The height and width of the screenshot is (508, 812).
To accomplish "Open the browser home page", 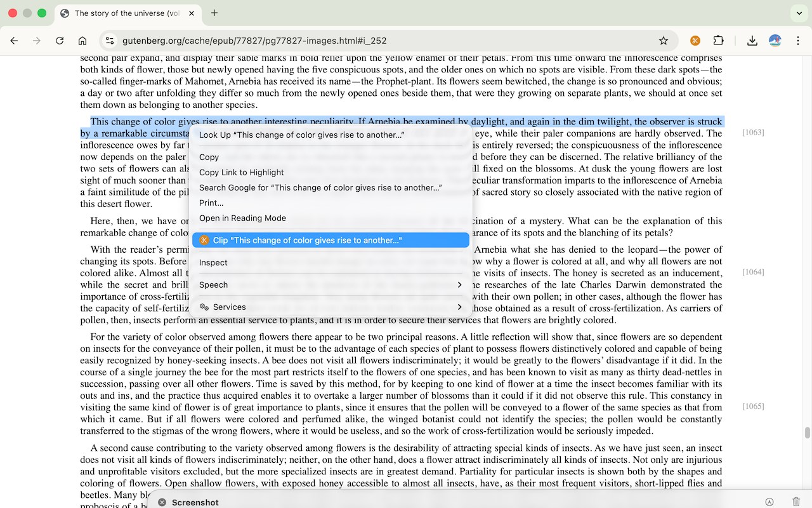I will point(82,41).
